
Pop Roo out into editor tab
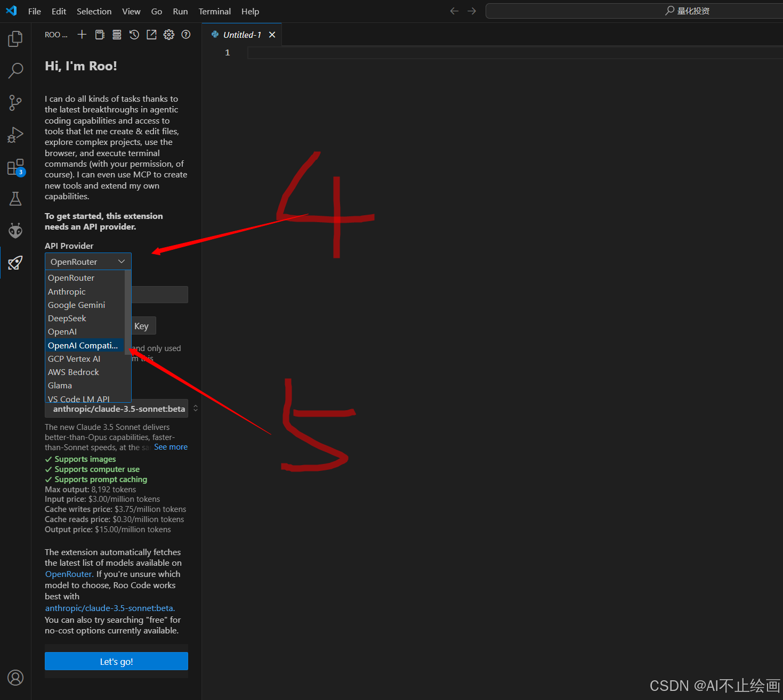point(151,35)
